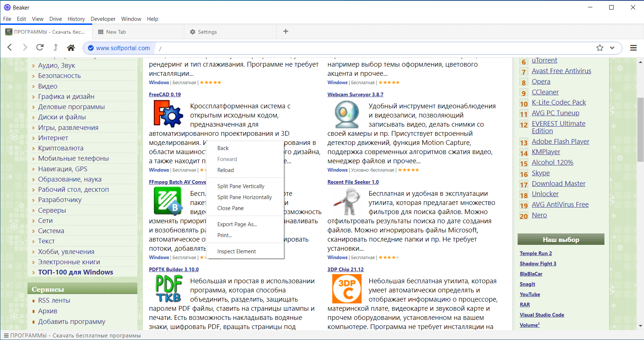This screenshot has width=644, height=340.
Task: Select Back in the context menu
Action: point(245,148)
